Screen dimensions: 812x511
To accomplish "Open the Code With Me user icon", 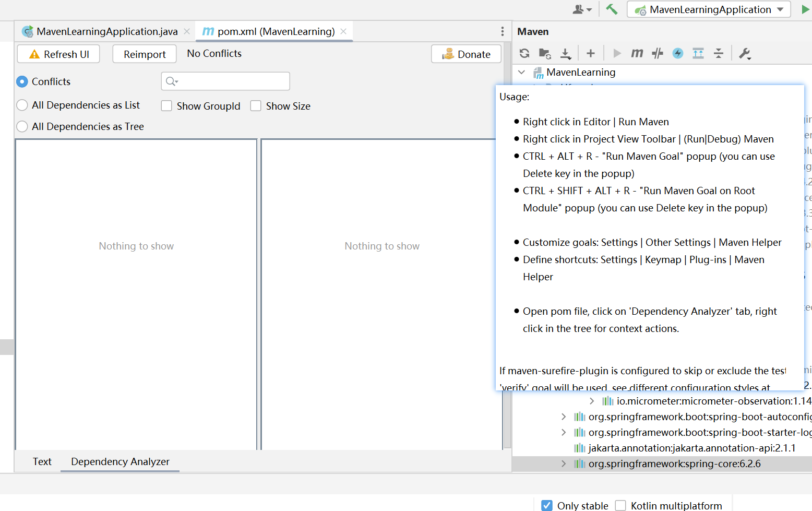I will [582, 9].
